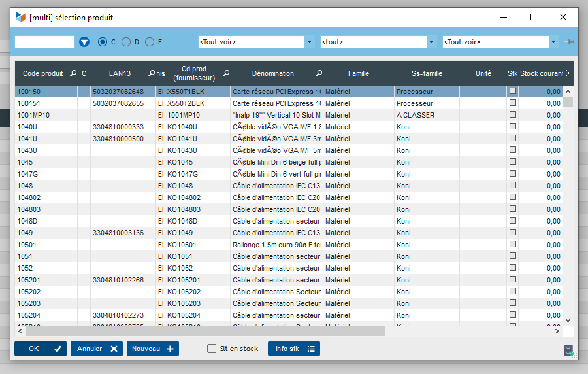
Task: Toggle the Stk checkbox for product 100151
Action: (513, 103)
